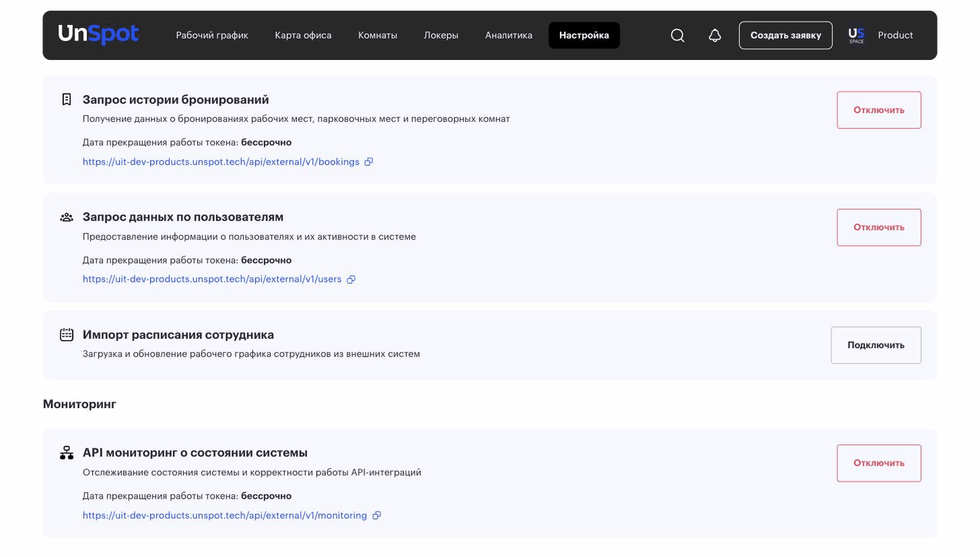Open the Аналитика page
This screenshot has height=557, width=980.
click(509, 36)
